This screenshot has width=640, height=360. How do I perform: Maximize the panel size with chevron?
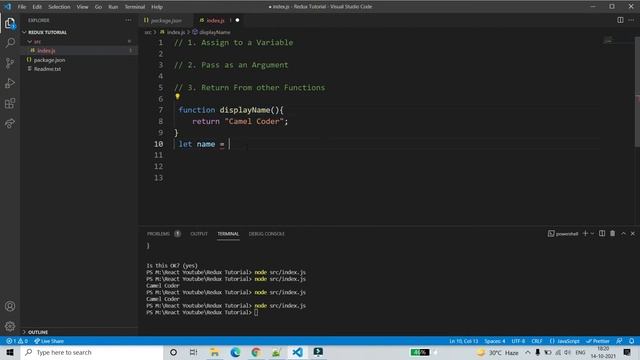coord(623,233)
